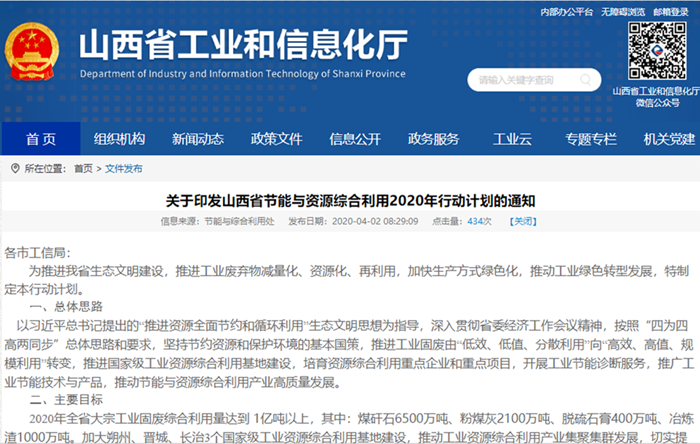
Task: Click the publish date 2020-04-02 08:29:09
Action: coord(375,221)
